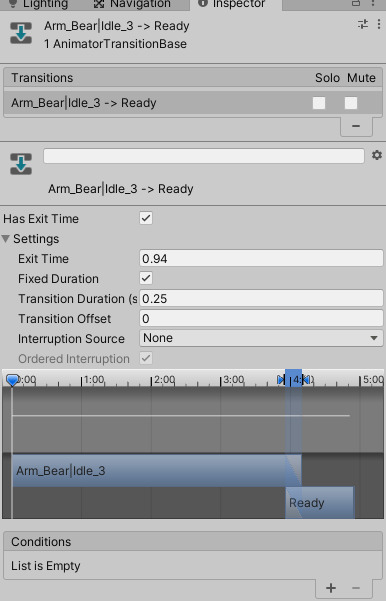The height and width of the screenshot is (601, 386).
Task: Select the Arm_Bear|Idle_3 -> Ready transition row
Action: point(193,103)
